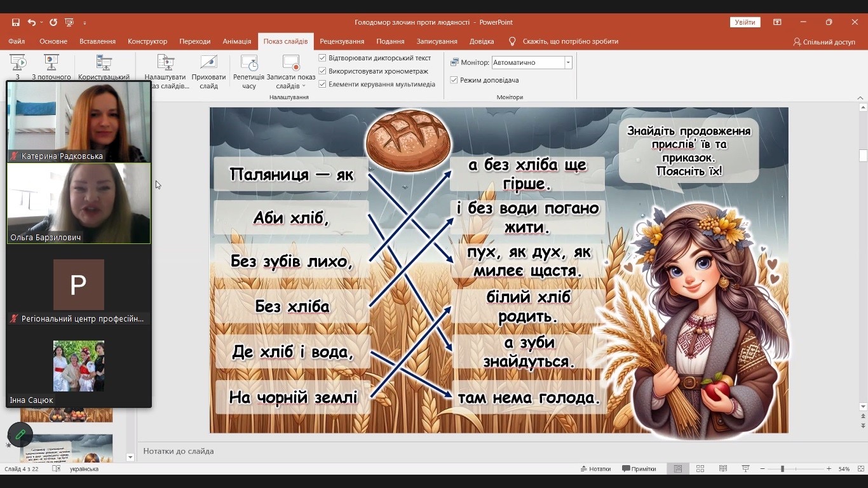Viewport: 868px width, 488px height.
Task: Click the Save icon in quick access toolbar
Action: coord(16,22)
